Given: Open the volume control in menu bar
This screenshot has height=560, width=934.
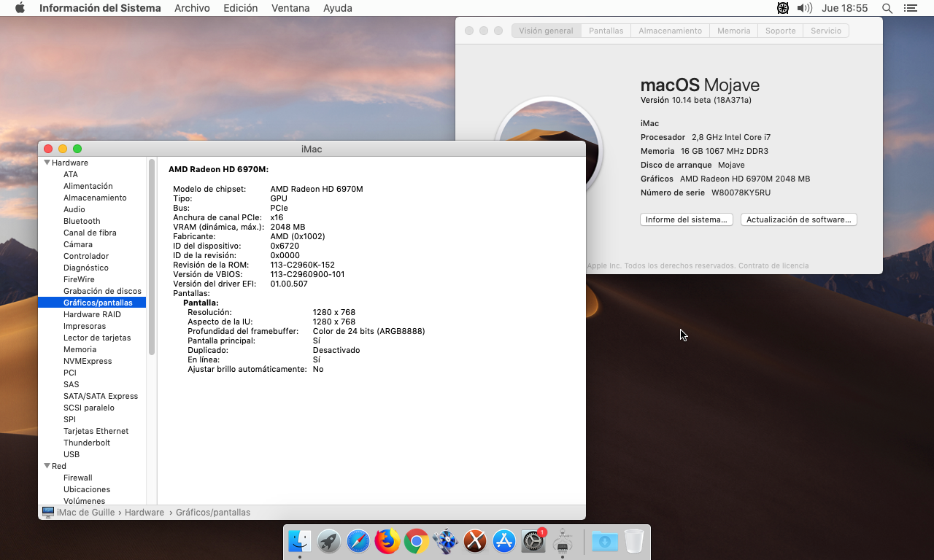Looking at the screenshot, I should [x=805, y=8].
